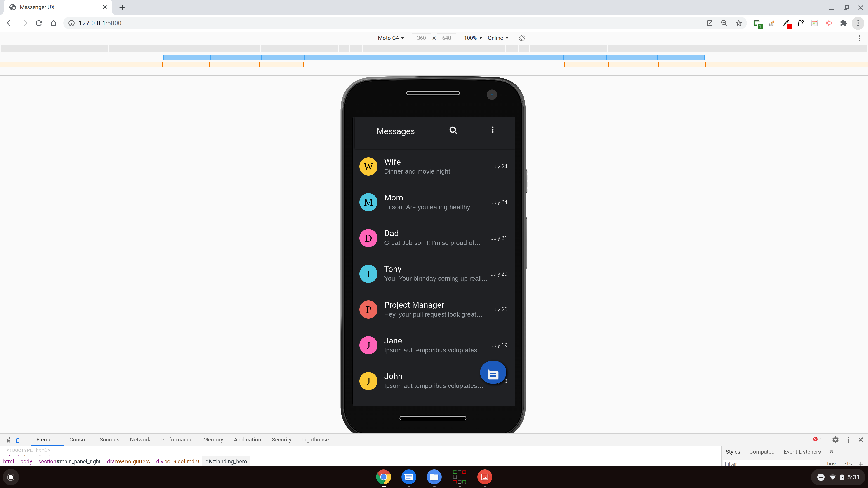Open the Online throttling dropdown
The height and width of the screenshot is (488, 868).
coord(498,38)
